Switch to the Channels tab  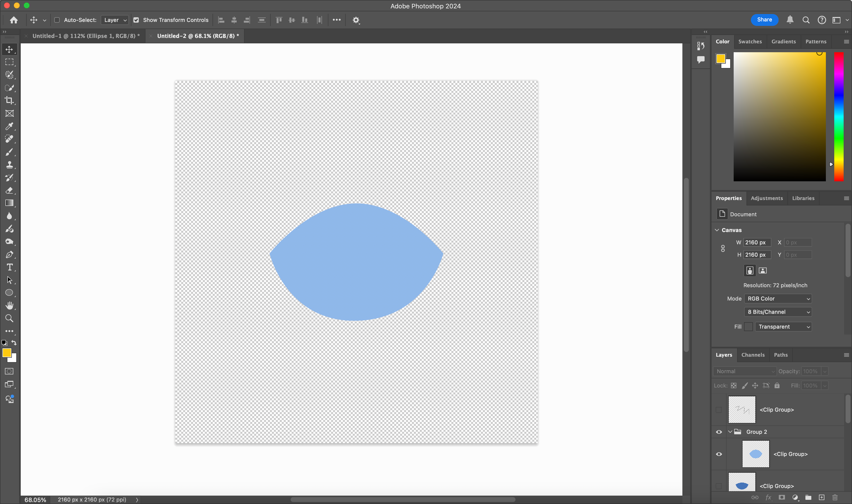click(x=753, y=355)
